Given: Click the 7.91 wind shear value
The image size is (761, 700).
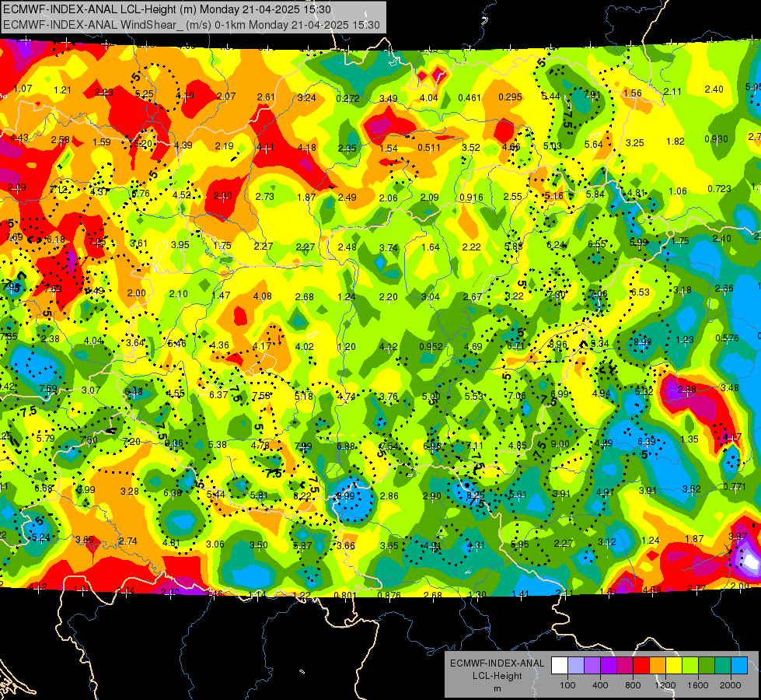Looking at the screenshot, I should [592, 95].
